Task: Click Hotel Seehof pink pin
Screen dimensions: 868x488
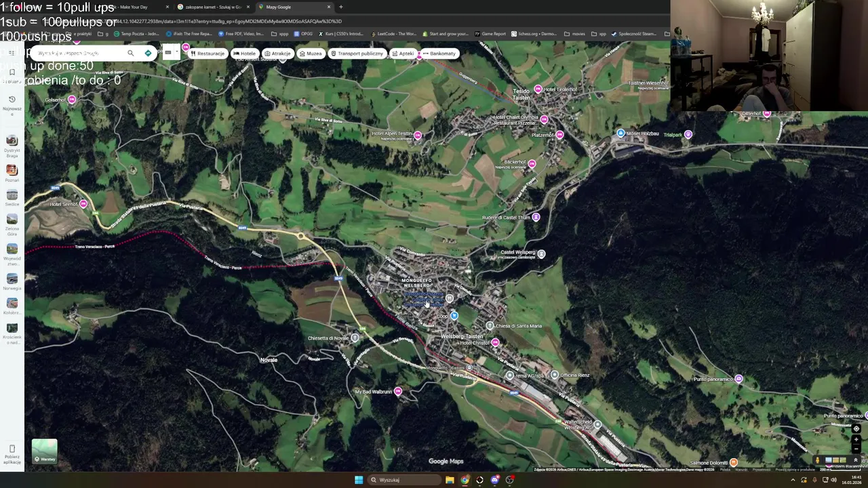Action: (83, 203)
